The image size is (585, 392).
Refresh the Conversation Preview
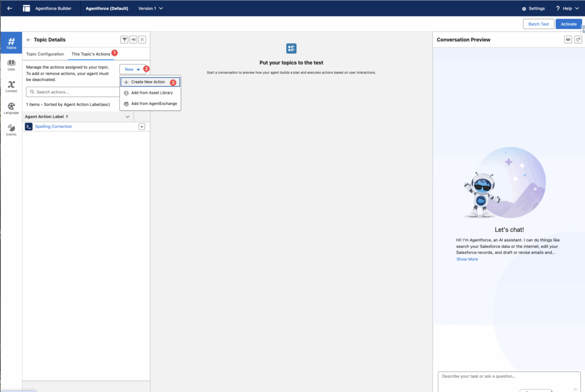pyautogui.click(x=578, y=39)
